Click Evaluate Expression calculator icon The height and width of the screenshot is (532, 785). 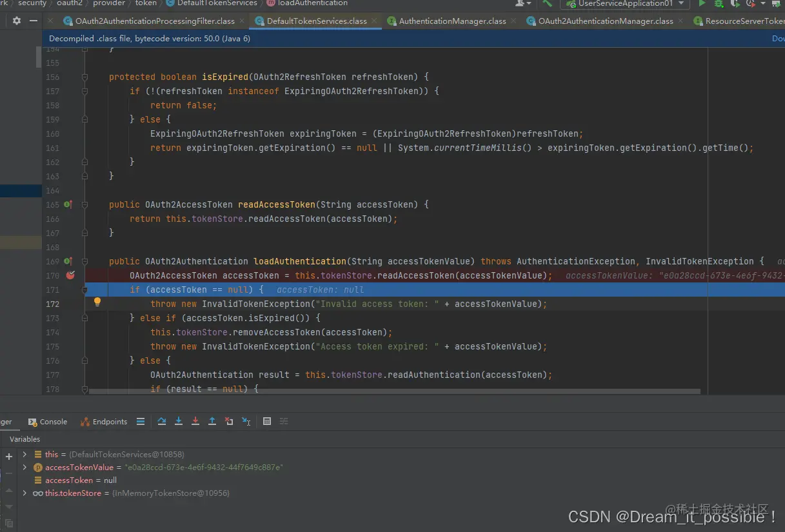[x=267, y=421]
